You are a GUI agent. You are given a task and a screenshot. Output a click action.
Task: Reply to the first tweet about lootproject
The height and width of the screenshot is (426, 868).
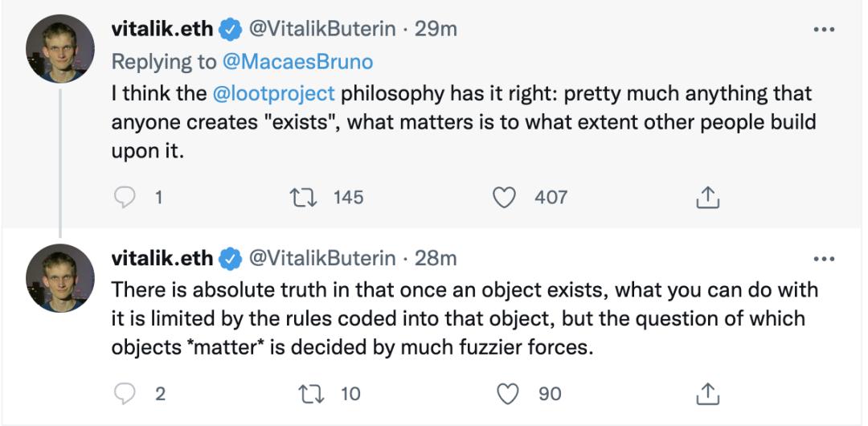click(x=124, y=197)
